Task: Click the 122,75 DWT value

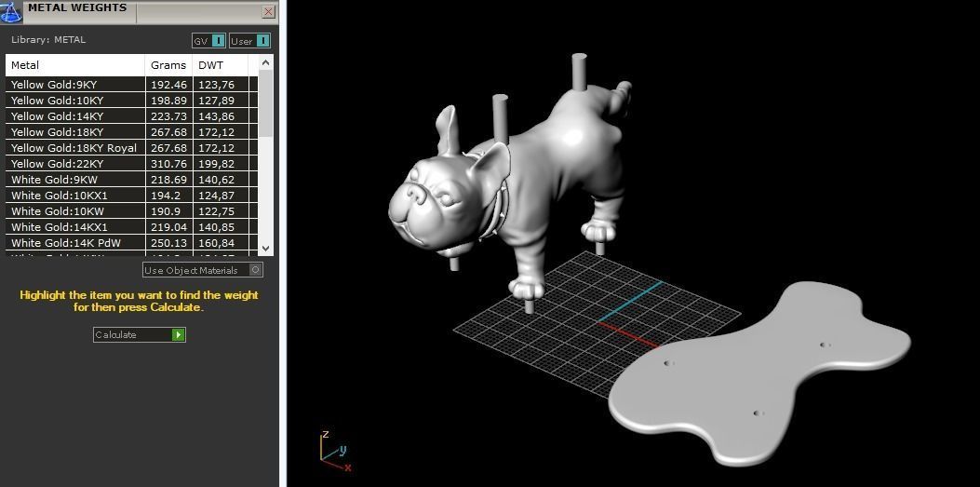Action: tap(216, 211)
